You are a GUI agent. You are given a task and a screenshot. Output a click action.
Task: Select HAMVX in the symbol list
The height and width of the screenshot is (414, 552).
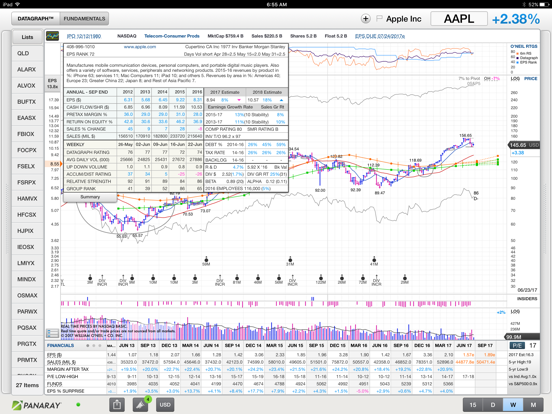[27, 199]
